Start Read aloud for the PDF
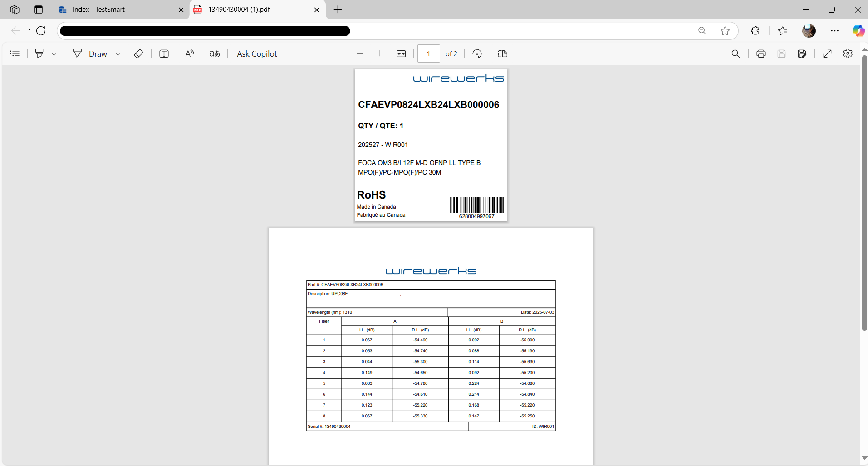 tap(189, 53)
